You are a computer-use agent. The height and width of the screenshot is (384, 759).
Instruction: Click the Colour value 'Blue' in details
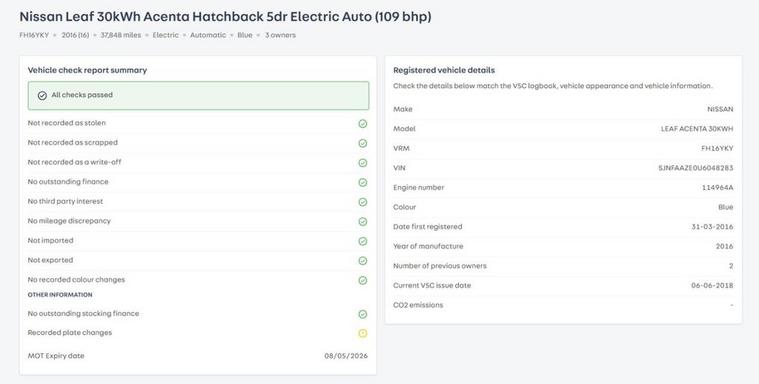pyautogui.click(x=726, y=207)
